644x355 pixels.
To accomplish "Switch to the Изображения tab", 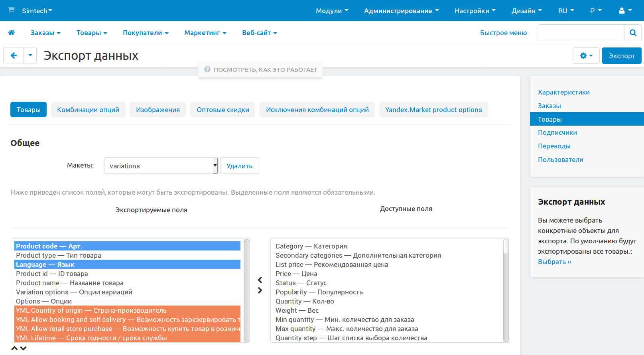I will pyautogui.click(x=158, y=110).
